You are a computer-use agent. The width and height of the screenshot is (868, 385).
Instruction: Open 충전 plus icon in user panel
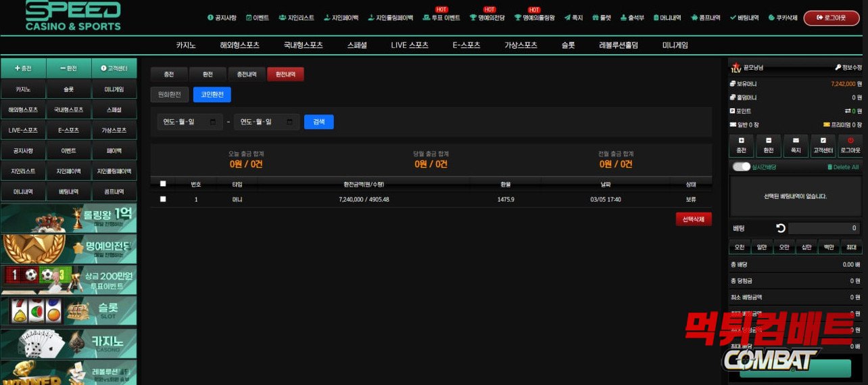pos(741,141)
